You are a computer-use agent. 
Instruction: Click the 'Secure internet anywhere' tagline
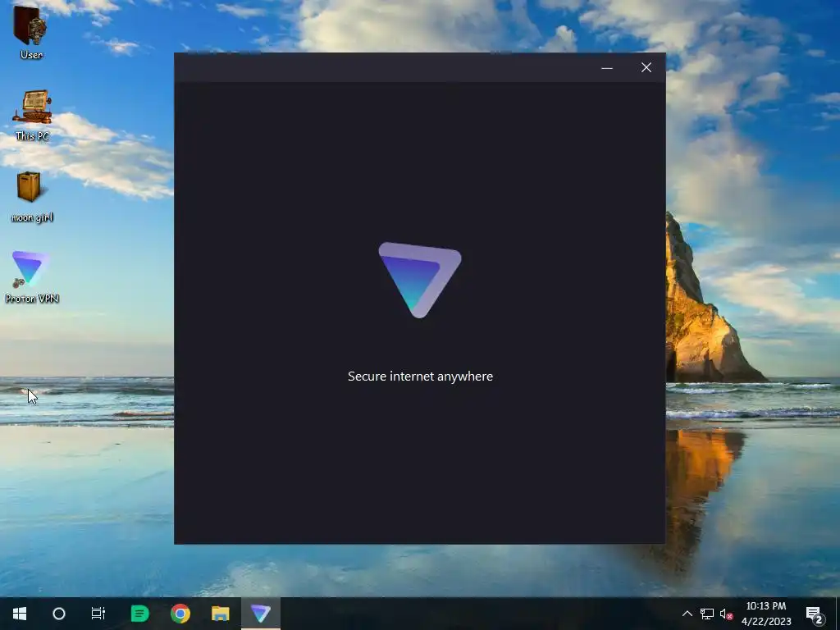(421, 377)
